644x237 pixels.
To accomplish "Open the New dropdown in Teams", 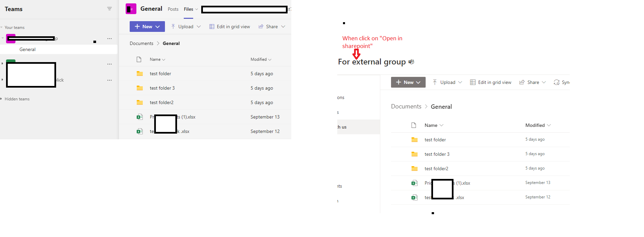I will (x=147, y=27).
